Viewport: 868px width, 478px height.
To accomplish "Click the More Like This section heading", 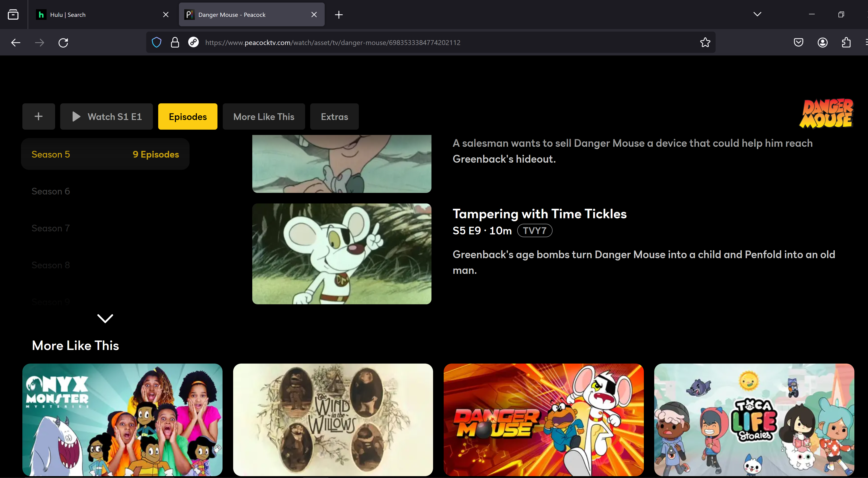I will [75, 346].
